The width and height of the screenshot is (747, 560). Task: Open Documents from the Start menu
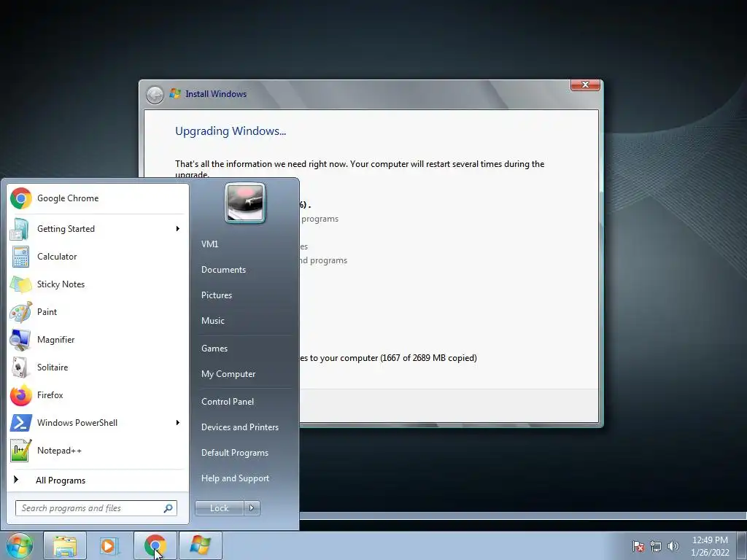tap(223, 270)
